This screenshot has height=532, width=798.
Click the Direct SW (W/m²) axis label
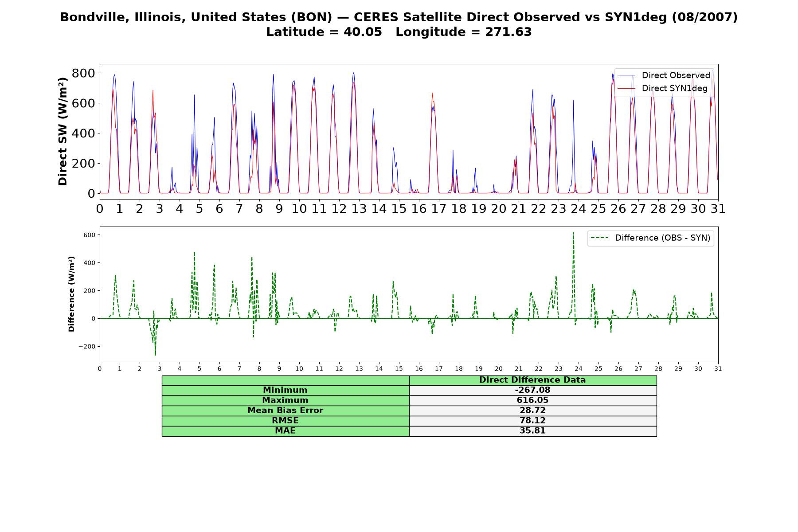pyautogui.click(x=63, y=131)
